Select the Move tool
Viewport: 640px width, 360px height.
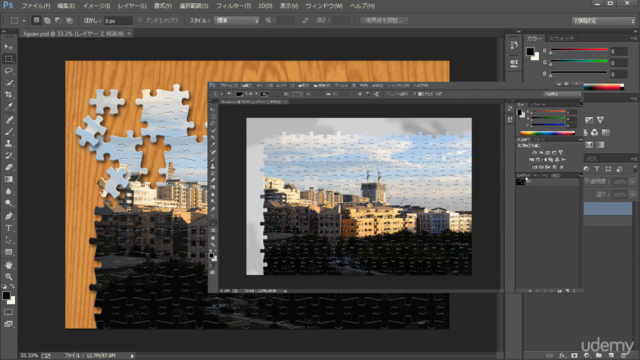pos(9,47)
